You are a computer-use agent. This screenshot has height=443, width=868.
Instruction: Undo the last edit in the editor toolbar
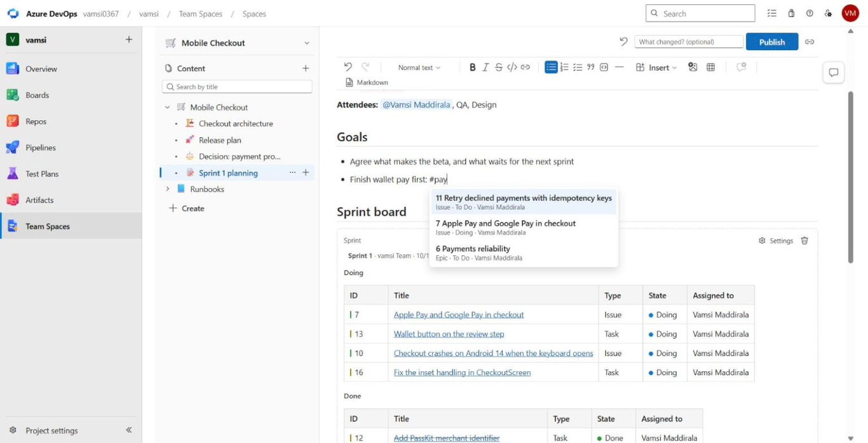(348, 67)
